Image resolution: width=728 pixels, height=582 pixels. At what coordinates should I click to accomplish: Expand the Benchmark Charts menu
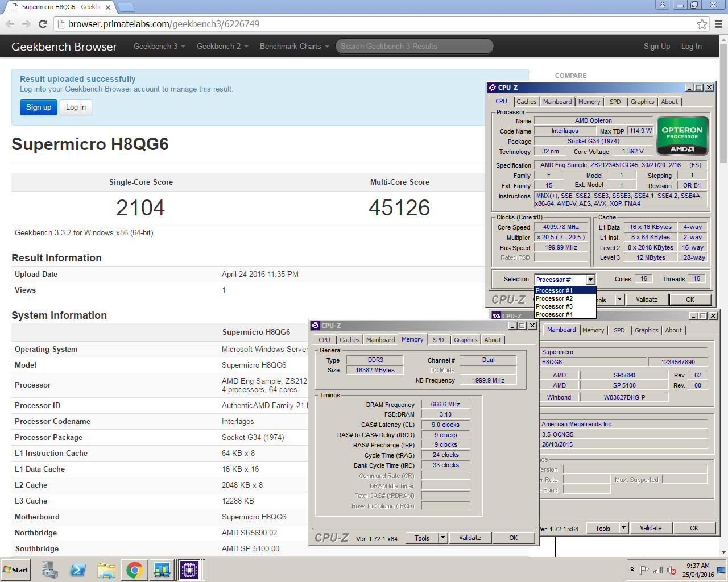click(x=294, y=46)
